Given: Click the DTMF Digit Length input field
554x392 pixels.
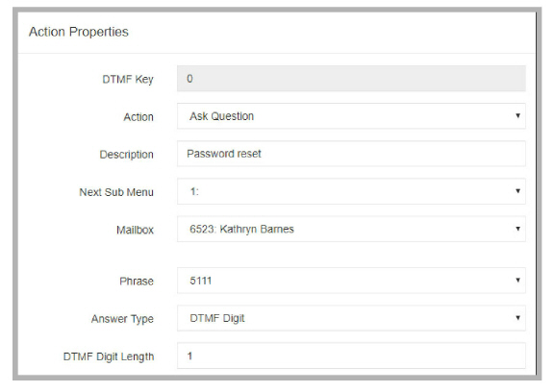Looking at the screenshot, I should pos(351,355).
